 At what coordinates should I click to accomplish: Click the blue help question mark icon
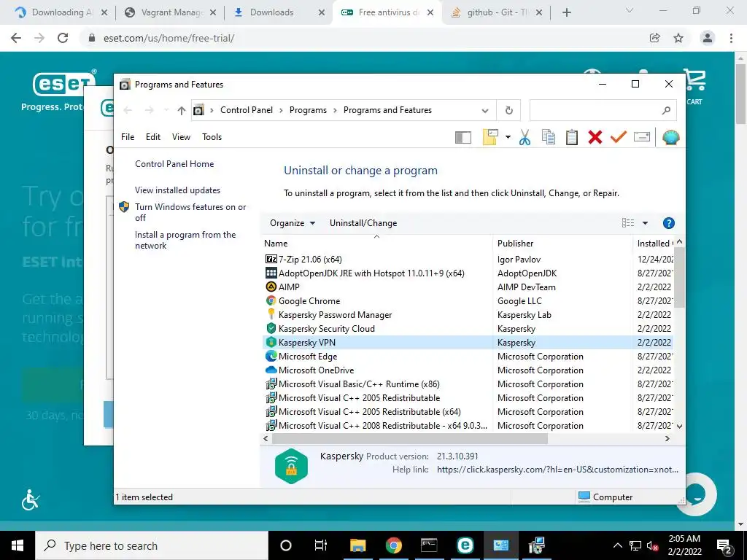click(668, 223)
